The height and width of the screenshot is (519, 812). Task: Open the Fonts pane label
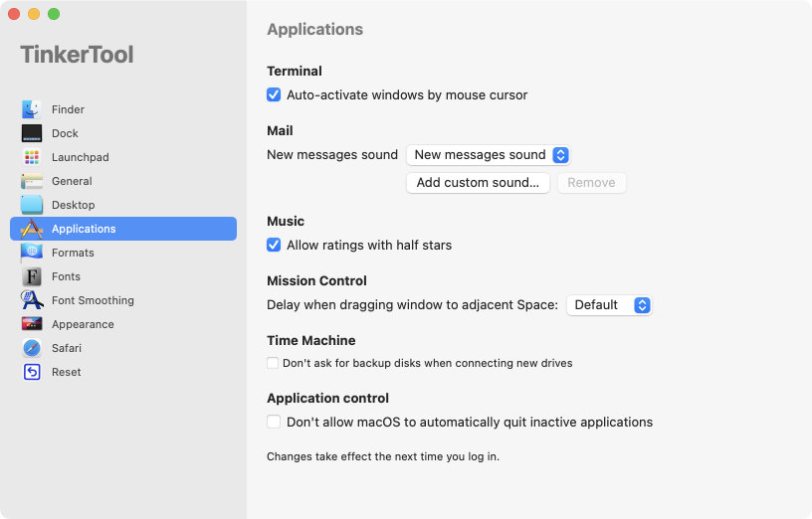66,276
